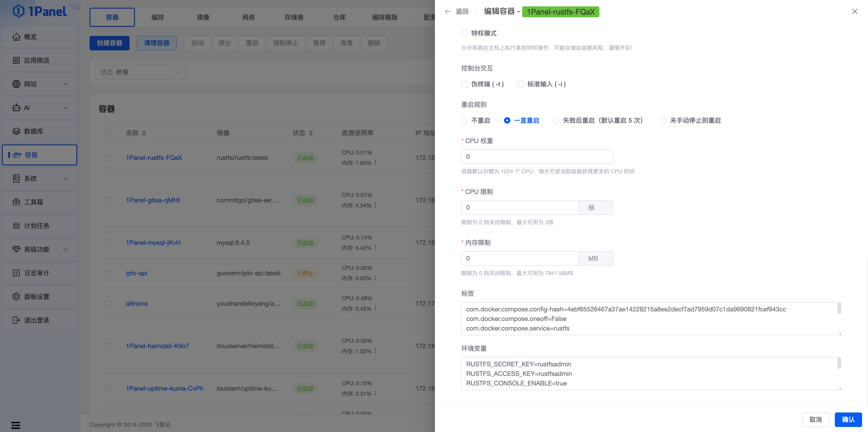Open 数据库 via its sidebar layers icon
868x432 pixels.
tap(16, 131)
